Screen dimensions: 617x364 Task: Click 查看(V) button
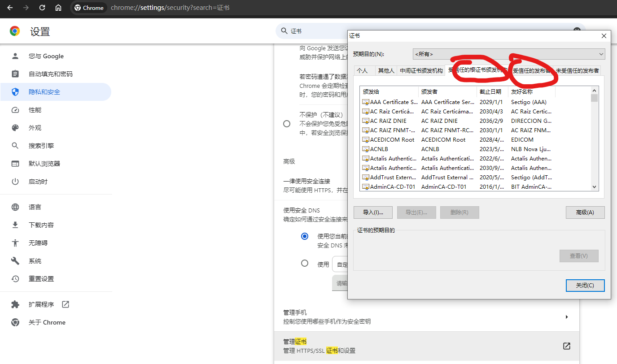tap(579, 256)
